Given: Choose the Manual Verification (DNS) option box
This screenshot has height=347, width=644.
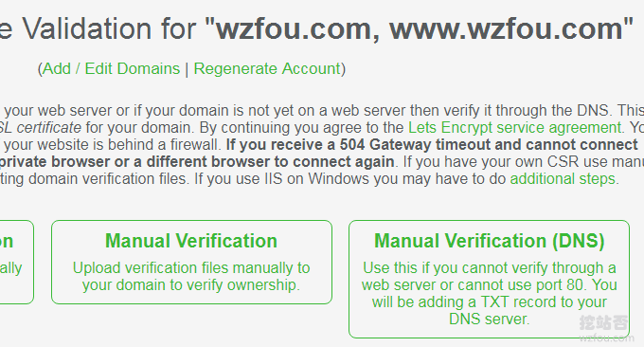Looking at the screenshot, I should pyautogui.click(x=489, y=279).
